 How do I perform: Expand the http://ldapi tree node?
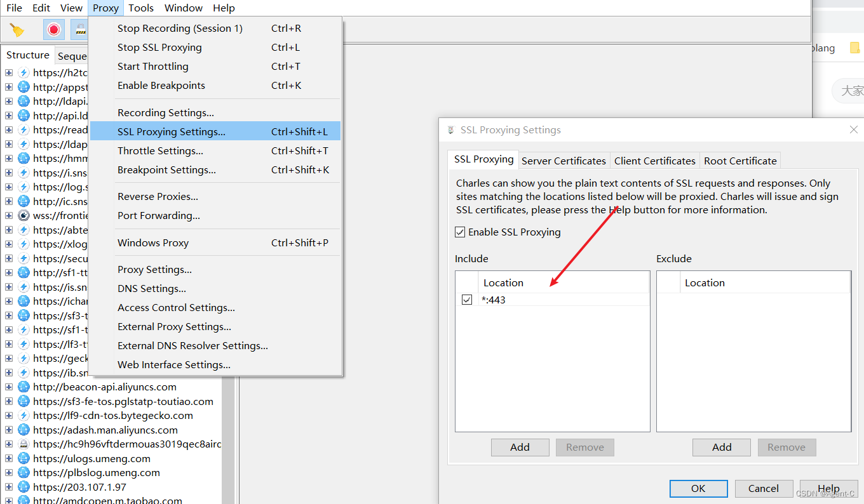click(x=9, y=101)
